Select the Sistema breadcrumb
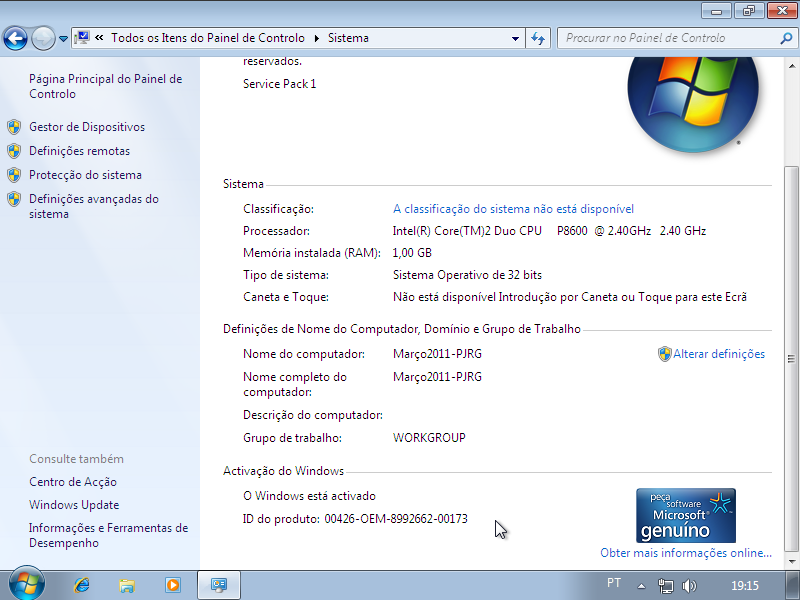Image resolution: width=800 pixels, height=600 pixels. coord(348,38)
